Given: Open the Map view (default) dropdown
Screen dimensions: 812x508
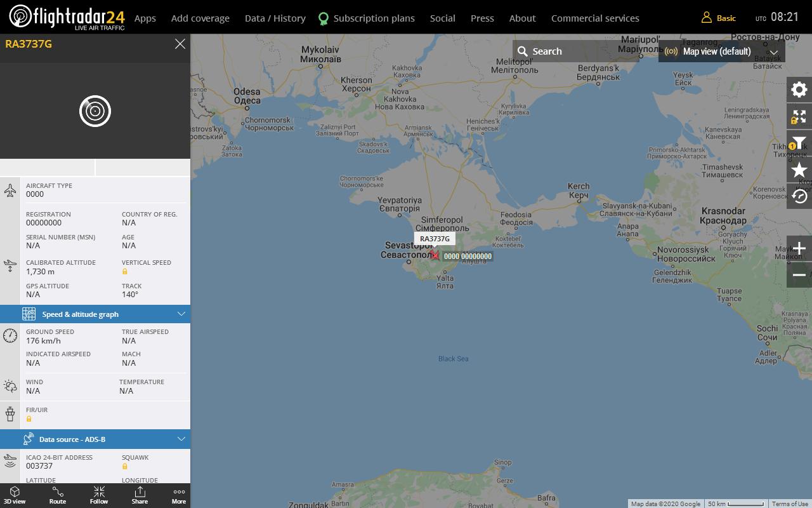Looking at the screenshot, I should click(722, 51).
